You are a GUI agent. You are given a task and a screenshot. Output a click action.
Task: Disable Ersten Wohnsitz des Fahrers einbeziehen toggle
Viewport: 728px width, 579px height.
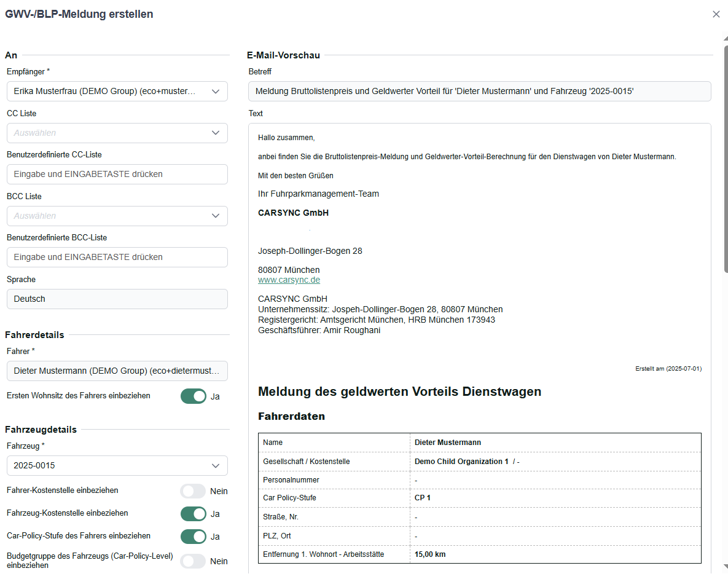193,396
